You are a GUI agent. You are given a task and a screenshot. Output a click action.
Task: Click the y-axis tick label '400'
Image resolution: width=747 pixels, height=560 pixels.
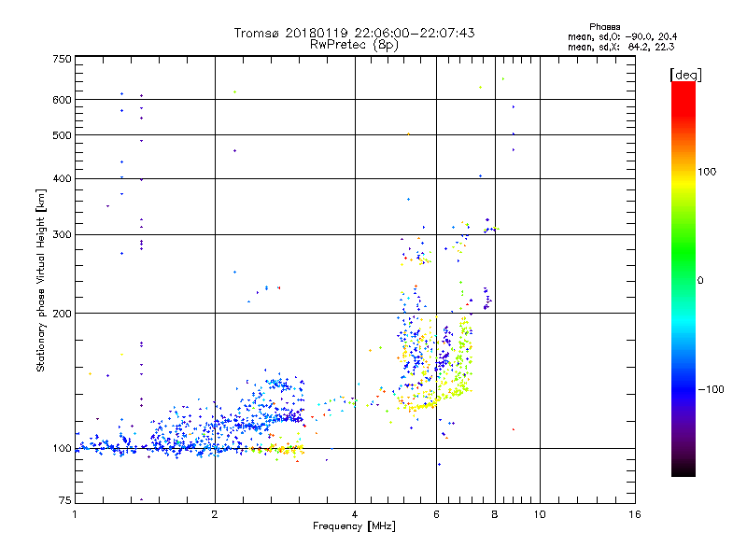62,178
